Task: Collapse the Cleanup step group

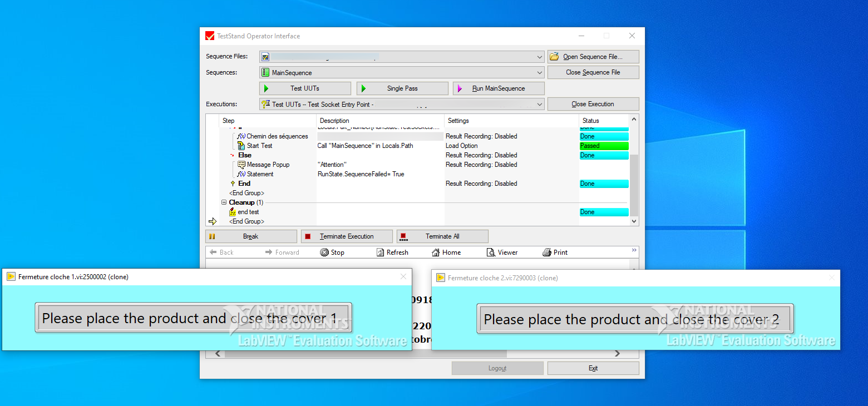Action: point(224,202)
